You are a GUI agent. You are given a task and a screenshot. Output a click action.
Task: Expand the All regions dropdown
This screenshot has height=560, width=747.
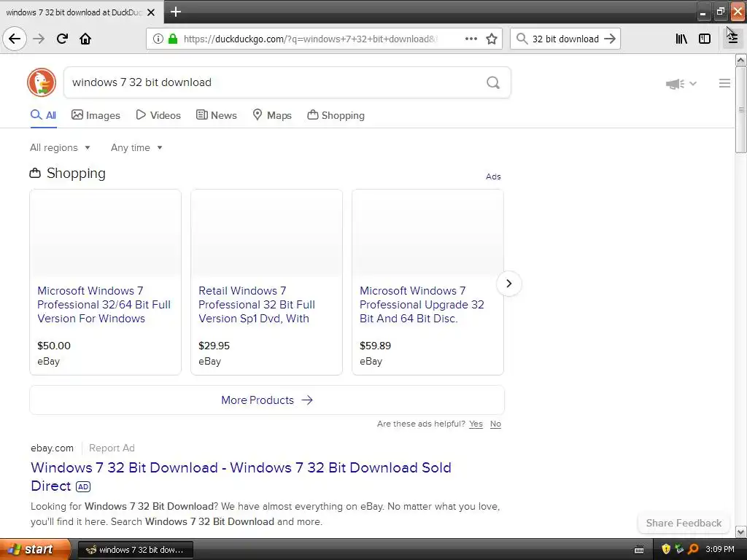(60, 147)
